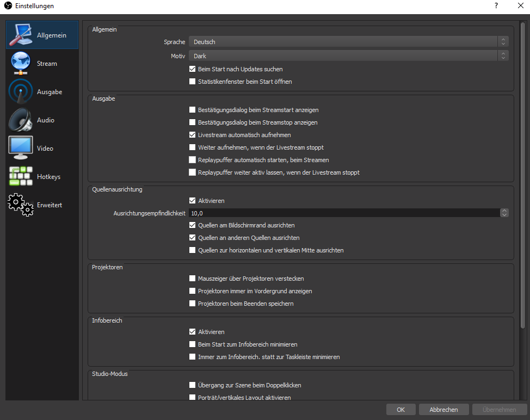Image resolution: width=530 pixels, height=420 pixels.
Task: Select the Audio speaker icon
Action: pyautogui.click(x=21, y=120)
